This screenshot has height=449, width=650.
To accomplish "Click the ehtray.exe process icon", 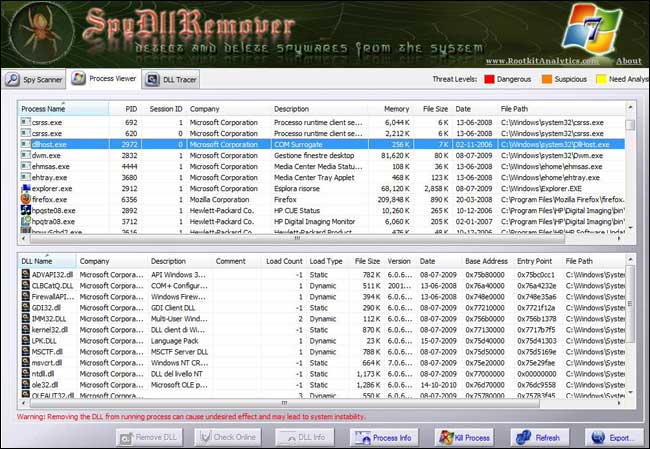I will pyautogui.click(x=26, y=177).
